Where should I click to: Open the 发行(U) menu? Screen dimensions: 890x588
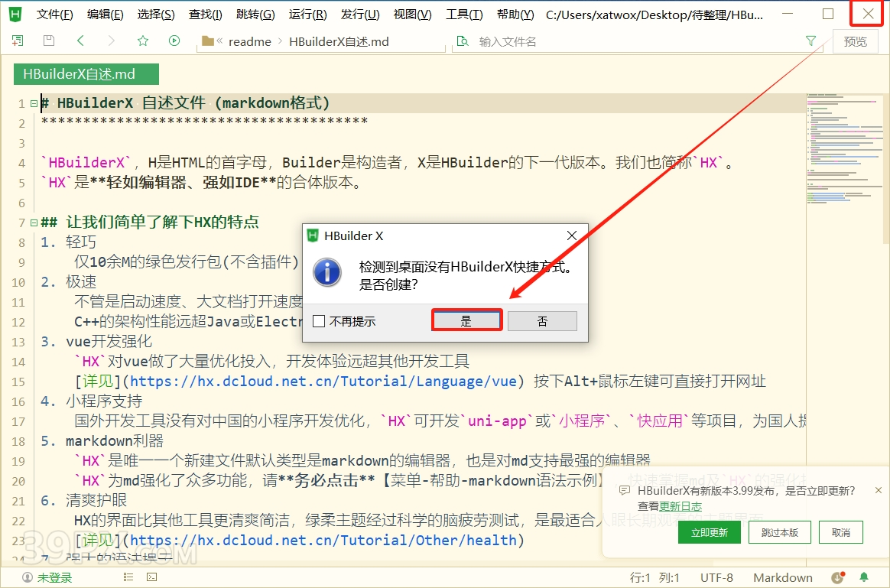pos(360,15)
